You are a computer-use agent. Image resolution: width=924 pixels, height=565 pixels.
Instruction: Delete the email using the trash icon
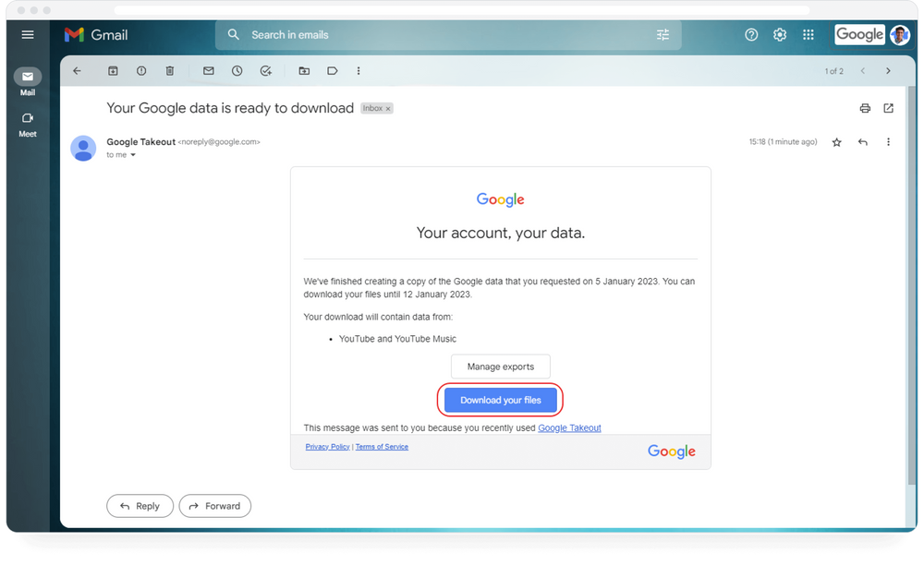tap(170, 70)
